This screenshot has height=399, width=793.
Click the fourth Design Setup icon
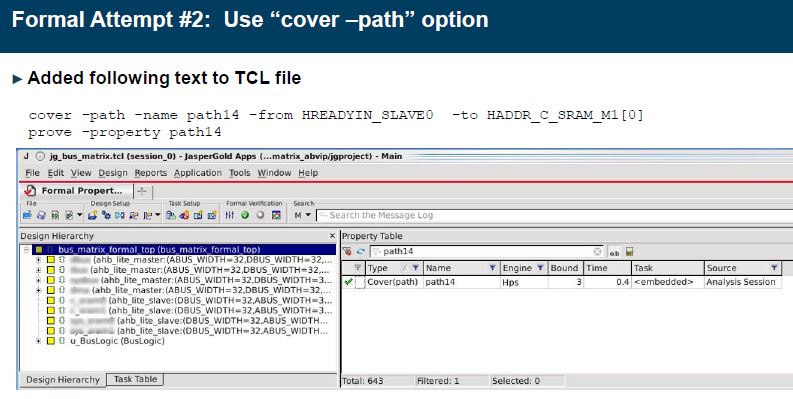pos(134,215)
